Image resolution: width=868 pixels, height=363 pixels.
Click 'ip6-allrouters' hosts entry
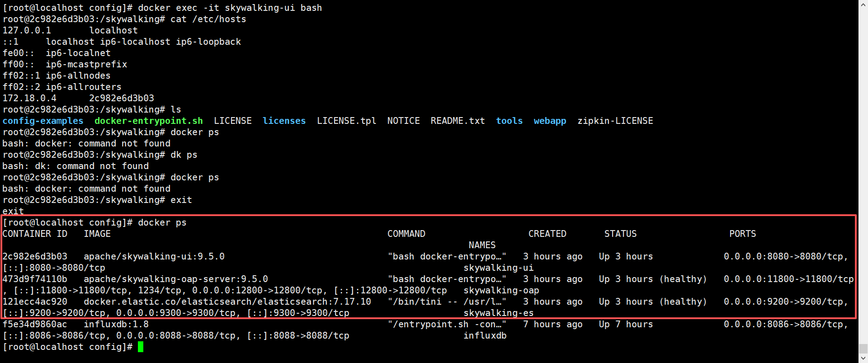pyautogui.click(x=84, y=87)
